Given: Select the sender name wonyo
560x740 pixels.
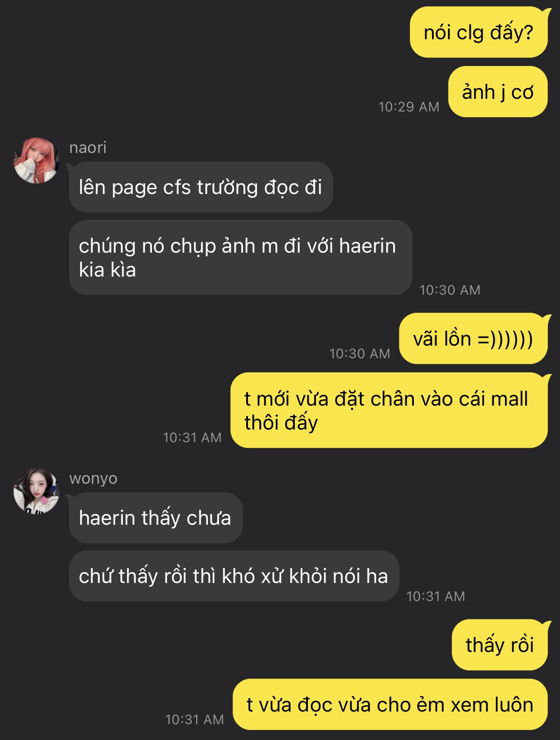Looking at the screenshot, I should tap(93, 478).
